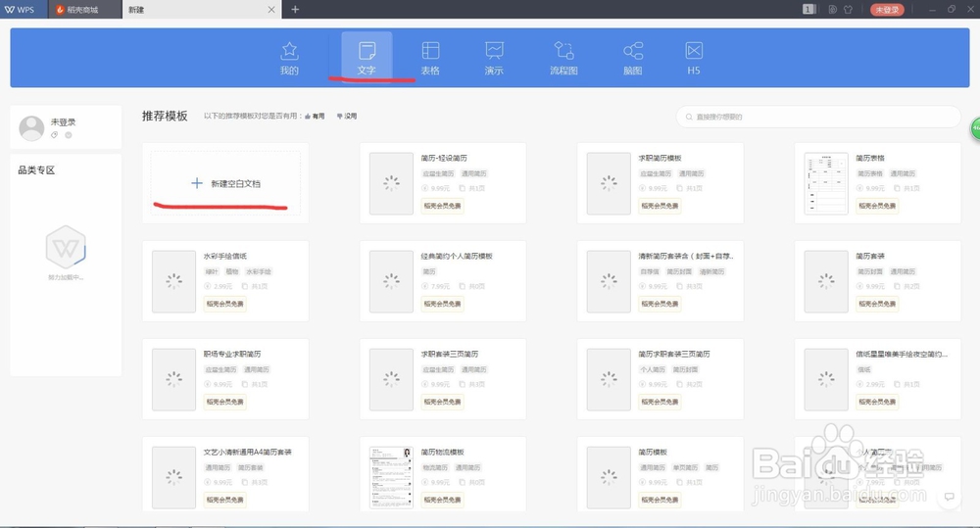Click the 植物 tag on 水彩手绘信纸
This screenshot has width=980, height=528.
click(x=232, y=271)
